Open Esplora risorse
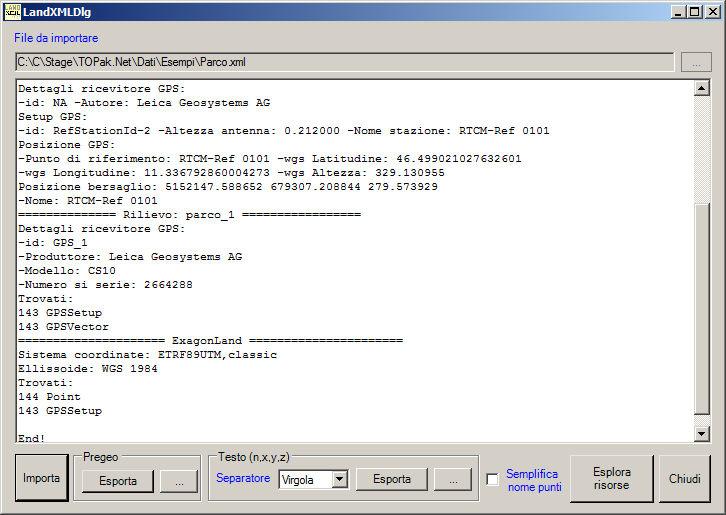The width and height of the screenshot is (726, 515). [611, 479]
